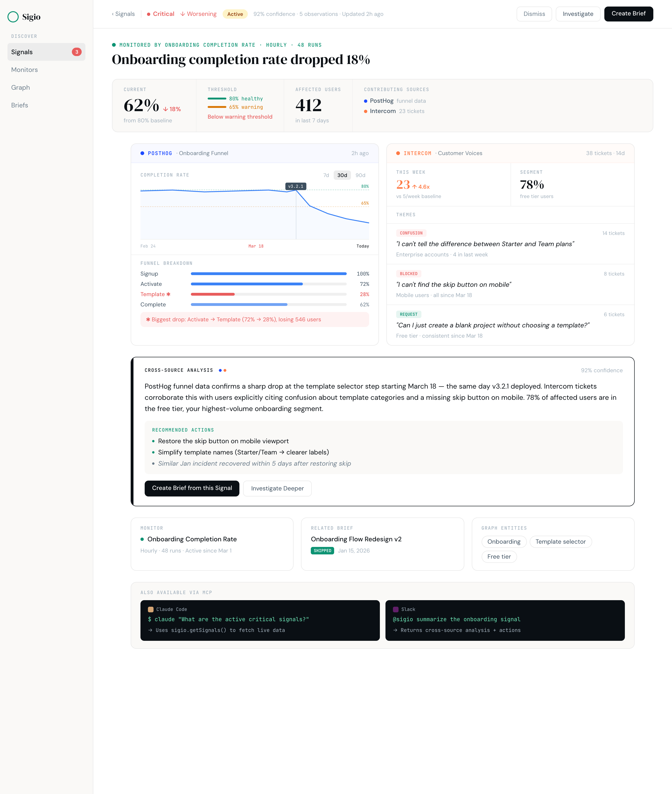Viewport: 672px width, 794px height.
Task: Click Investigate Deeper in the analysis panel
Action: point(277,488)
